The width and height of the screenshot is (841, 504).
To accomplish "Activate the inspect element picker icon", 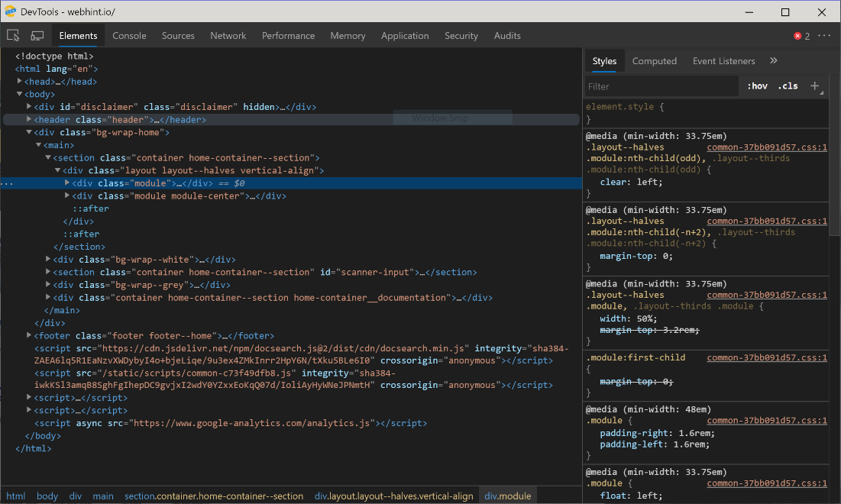I will pyautogui.click(x=13, y=36).
